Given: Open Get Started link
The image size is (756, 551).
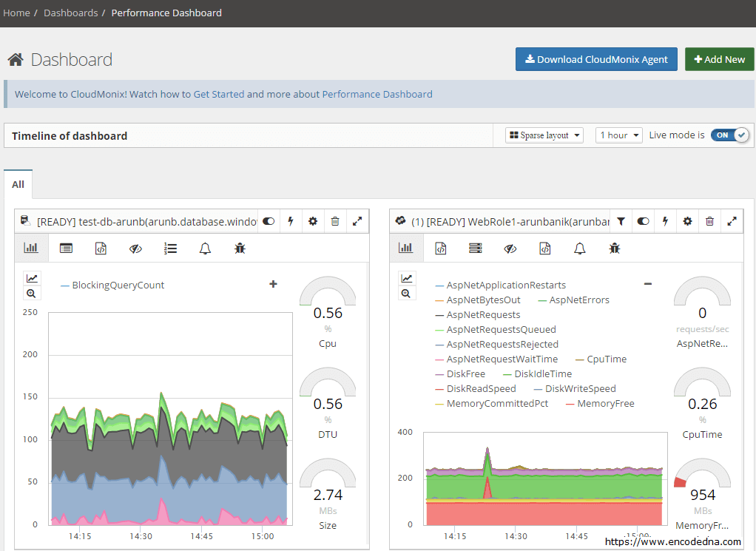Looking at the screenshot, I should [x=219, y=94].
